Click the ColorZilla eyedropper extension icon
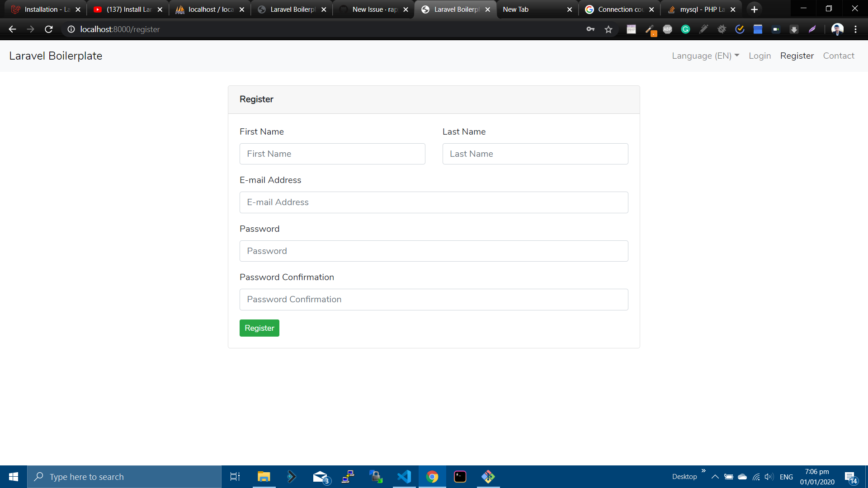This screenshot has height=488, width=868. [x=650, y=29]
